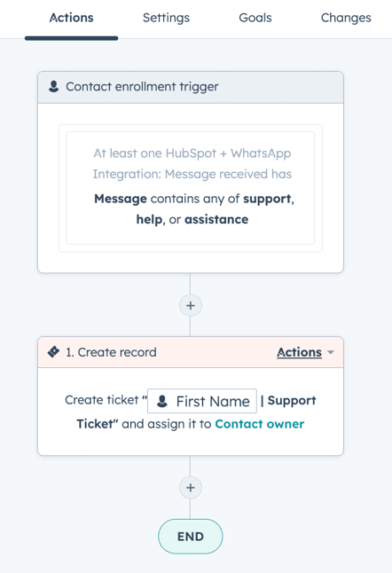Expand the caret next to Actions
Screen dimensions: 392x573
pyautogui.click(x=331, y=352)
